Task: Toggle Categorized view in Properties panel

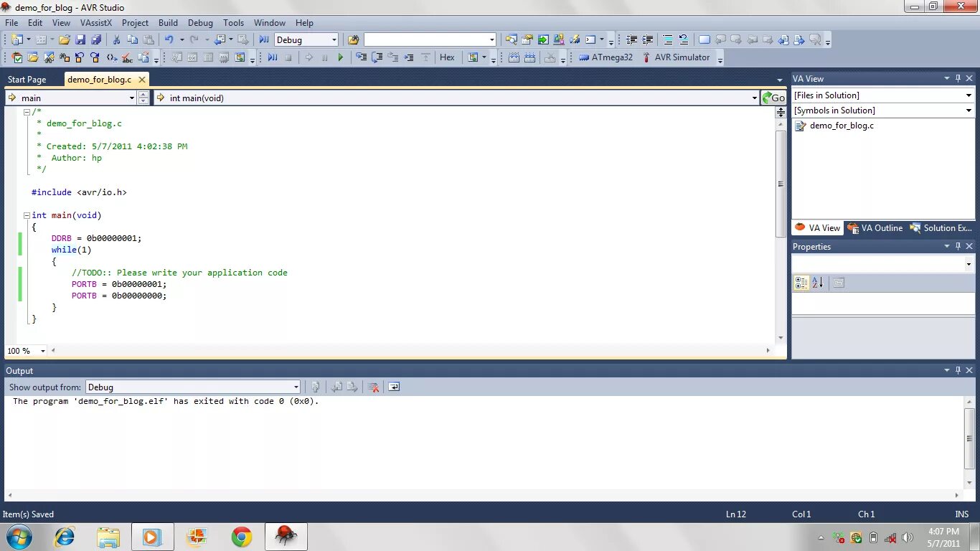Action: coord(801,283)
